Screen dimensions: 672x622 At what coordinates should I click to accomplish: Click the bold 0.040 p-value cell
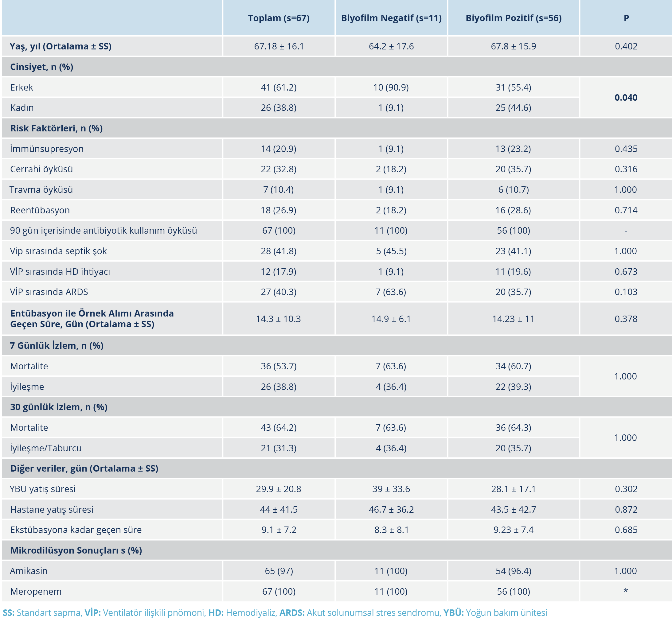[x=626, y=98]
